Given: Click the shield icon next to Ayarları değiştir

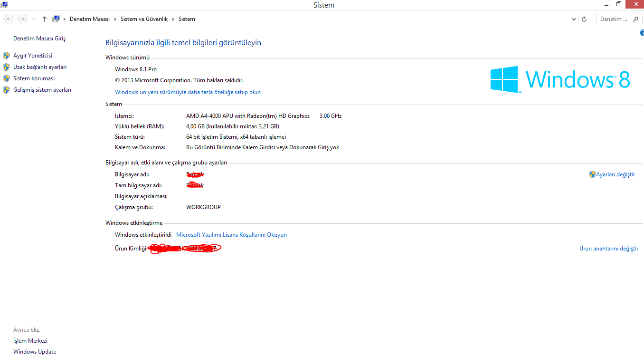Looking at the screenshot, I should 592,174.
